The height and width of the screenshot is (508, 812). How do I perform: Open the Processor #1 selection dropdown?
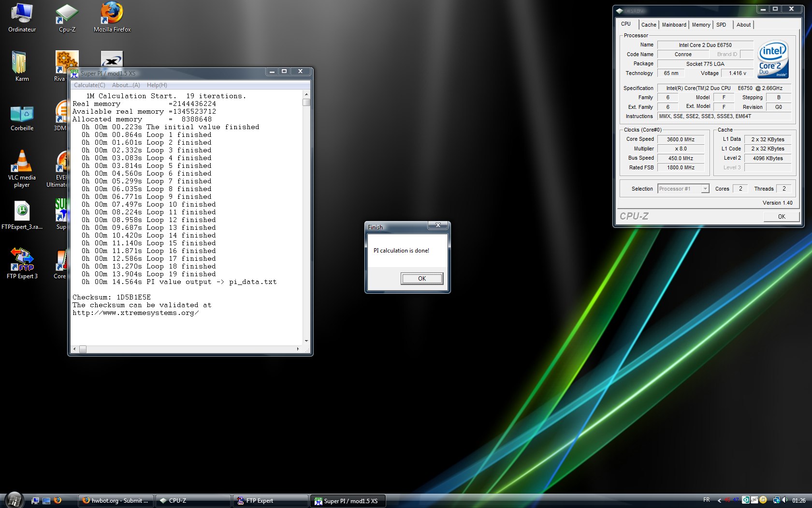[683, 189]
